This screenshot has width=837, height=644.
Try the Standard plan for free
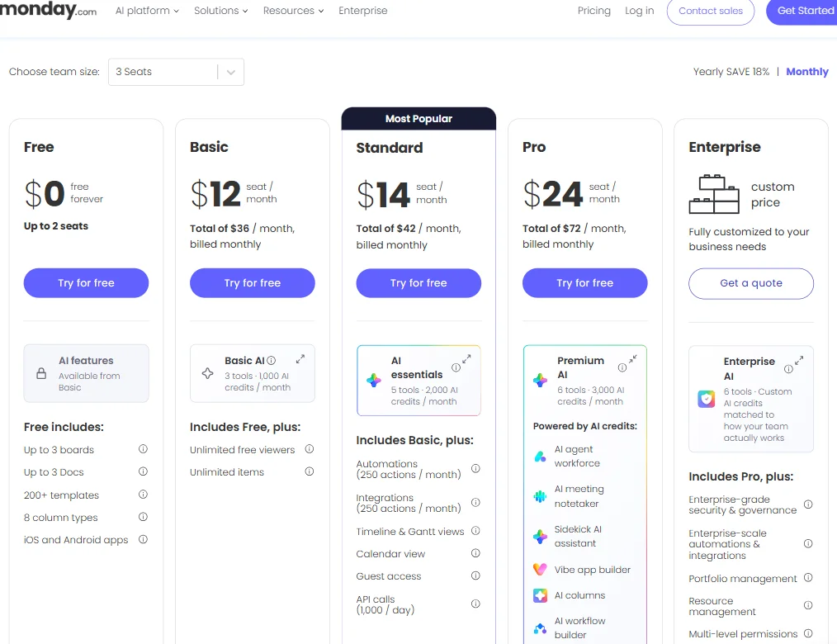point(418,283)
